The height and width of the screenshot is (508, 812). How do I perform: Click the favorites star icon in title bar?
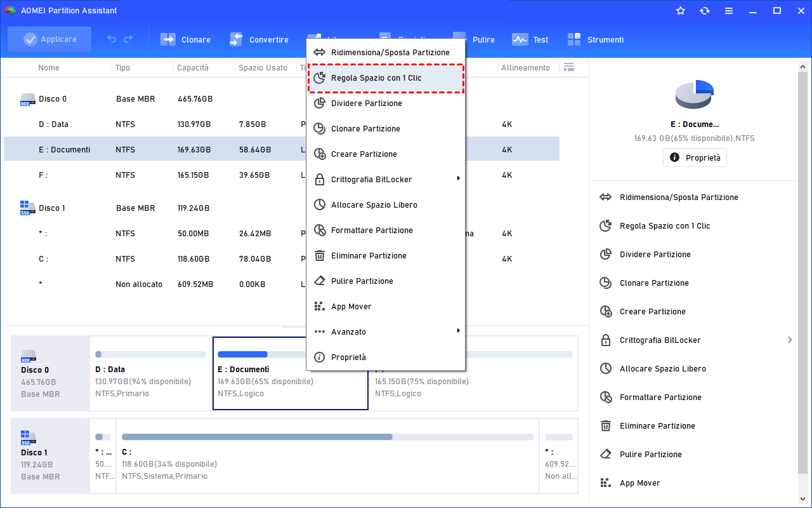[x=681, y=11]
